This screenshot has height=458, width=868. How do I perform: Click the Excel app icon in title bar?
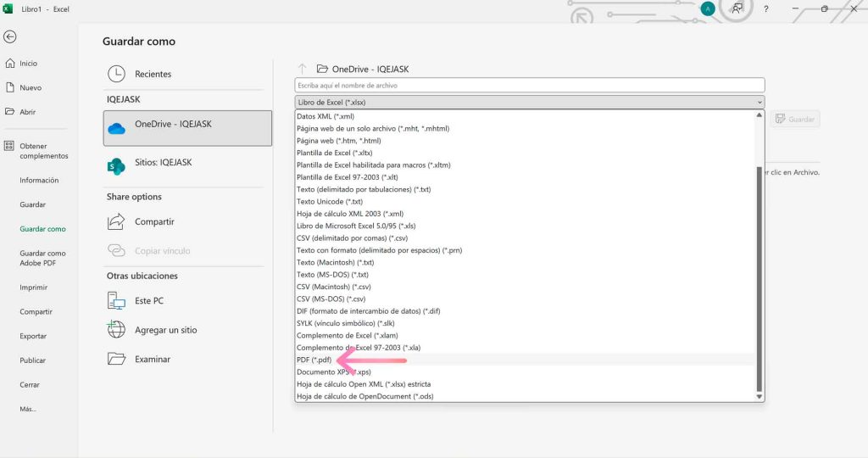8,8
